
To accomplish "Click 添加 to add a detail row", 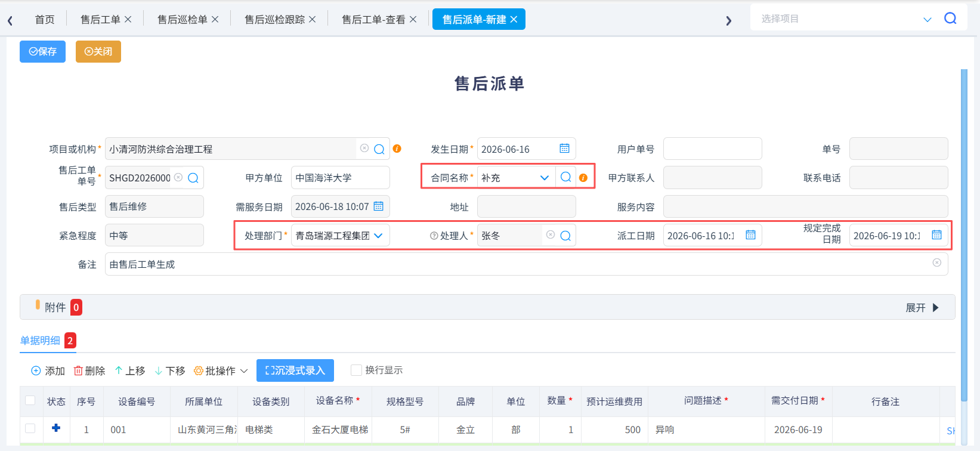I will 48,371.
